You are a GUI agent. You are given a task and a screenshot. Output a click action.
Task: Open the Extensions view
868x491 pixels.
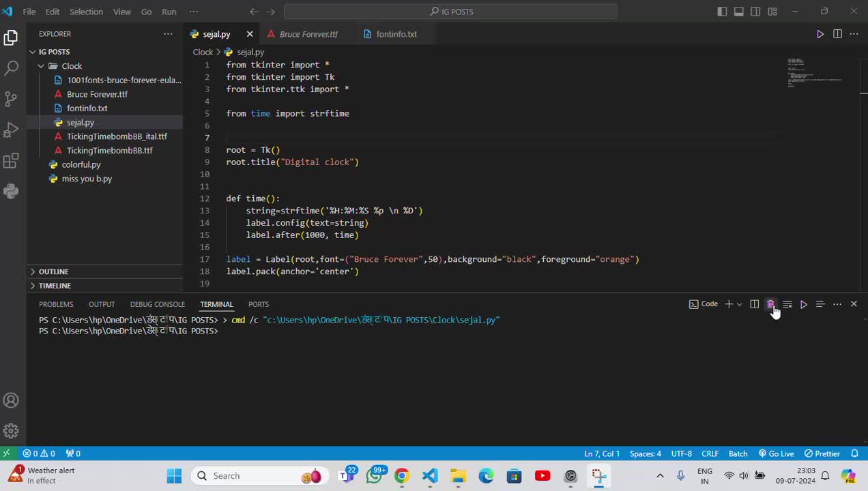pos(11,161)
